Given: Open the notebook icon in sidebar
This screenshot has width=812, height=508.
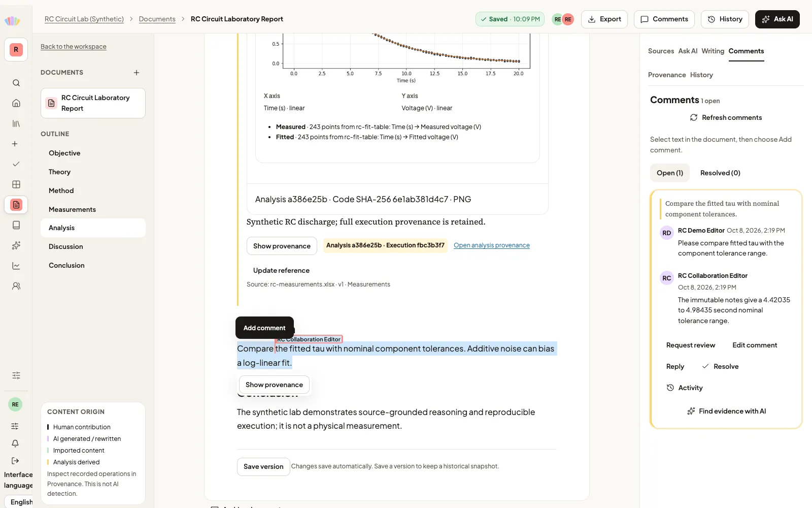Looking at the screenshot, I should coord(16,225).
